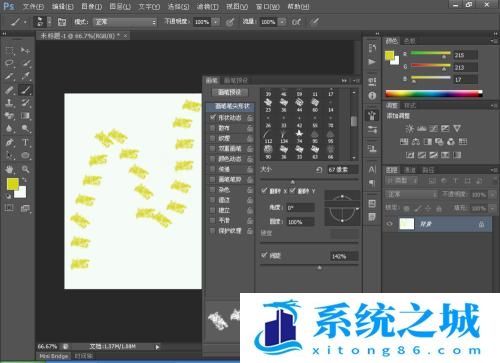The height and width of the screenshot is (363, 500).
Task: Open the Character panel icon in dock
Action: point(372,169)
